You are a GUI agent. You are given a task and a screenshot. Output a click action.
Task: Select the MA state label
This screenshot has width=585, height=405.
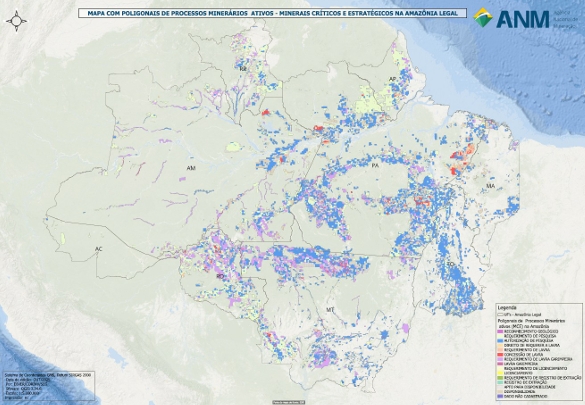tap(490, 186)
